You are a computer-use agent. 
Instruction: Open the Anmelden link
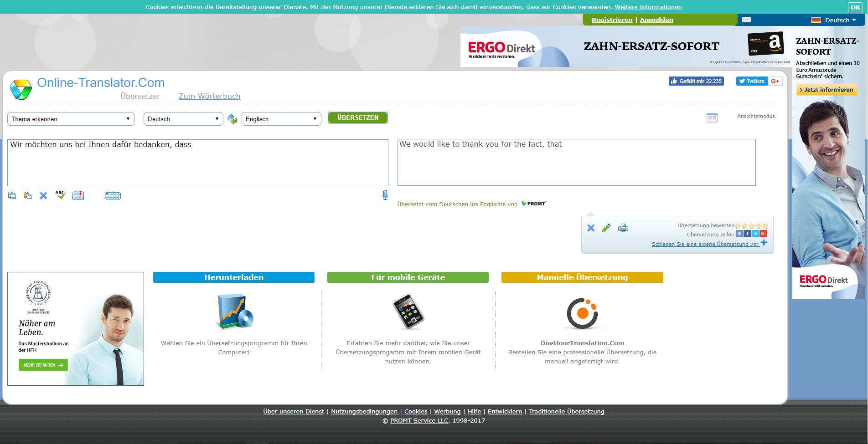656,20
